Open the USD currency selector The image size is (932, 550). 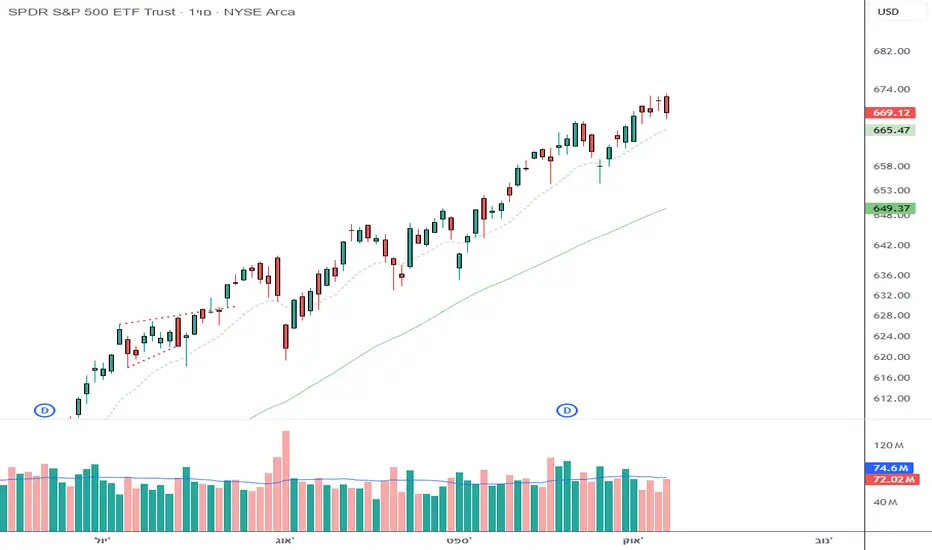tap(889, 12)
